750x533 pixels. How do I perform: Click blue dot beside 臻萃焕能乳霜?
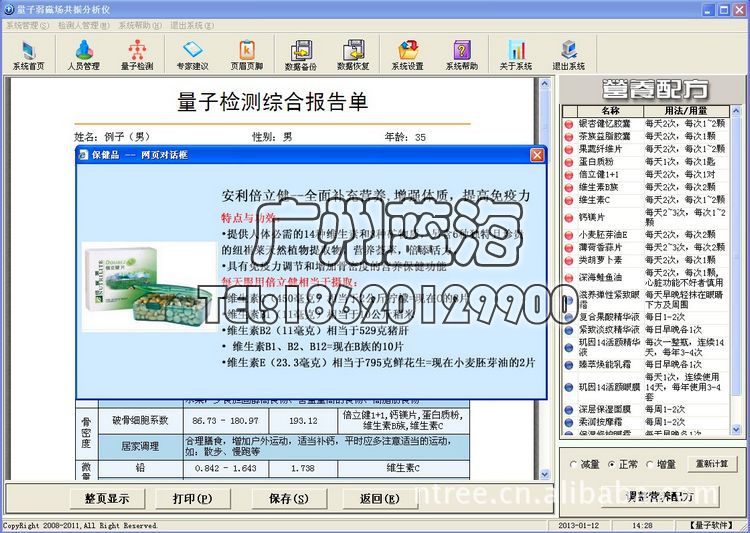pos(569,365)
